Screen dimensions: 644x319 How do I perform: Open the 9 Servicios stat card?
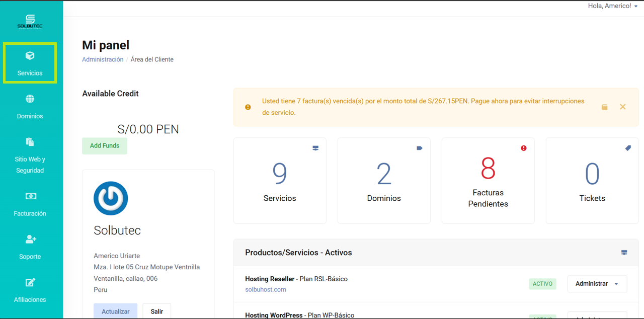(280, 181)
